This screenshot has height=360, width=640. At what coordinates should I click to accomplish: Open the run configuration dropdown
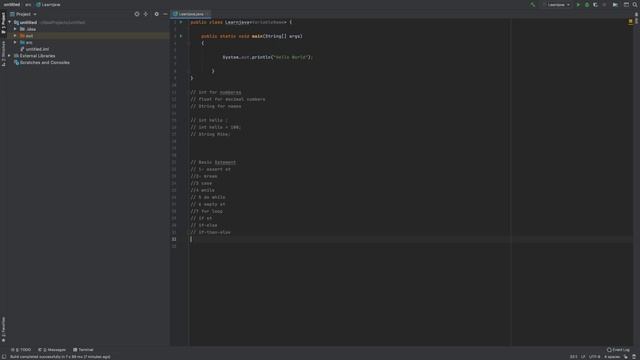(x=558, y=4)
